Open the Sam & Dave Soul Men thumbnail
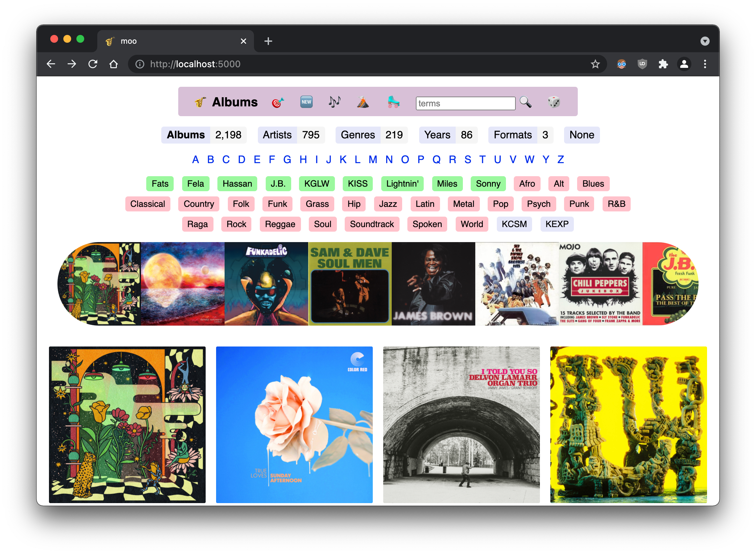Screen dimensions: 756x554 (350, 284)
